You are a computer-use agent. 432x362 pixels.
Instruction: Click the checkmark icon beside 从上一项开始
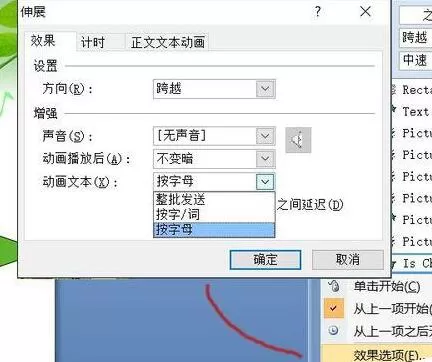click(x=334, y=308)
